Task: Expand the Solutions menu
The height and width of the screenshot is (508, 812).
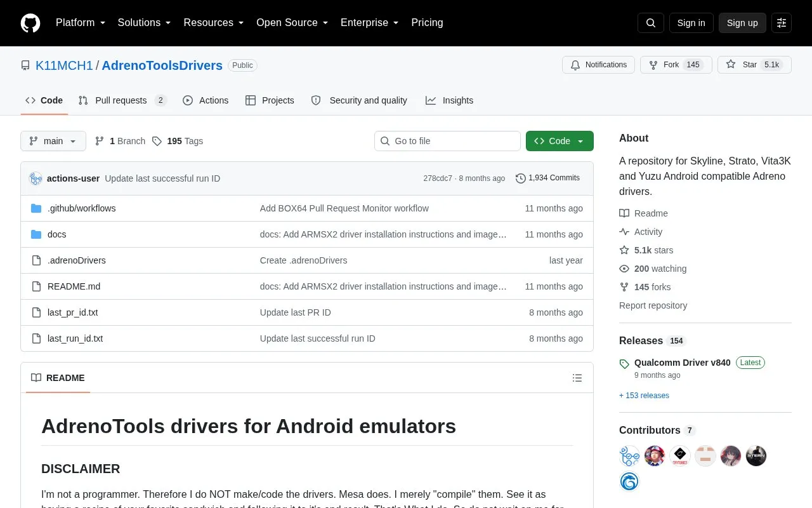Action: point(145,23)
